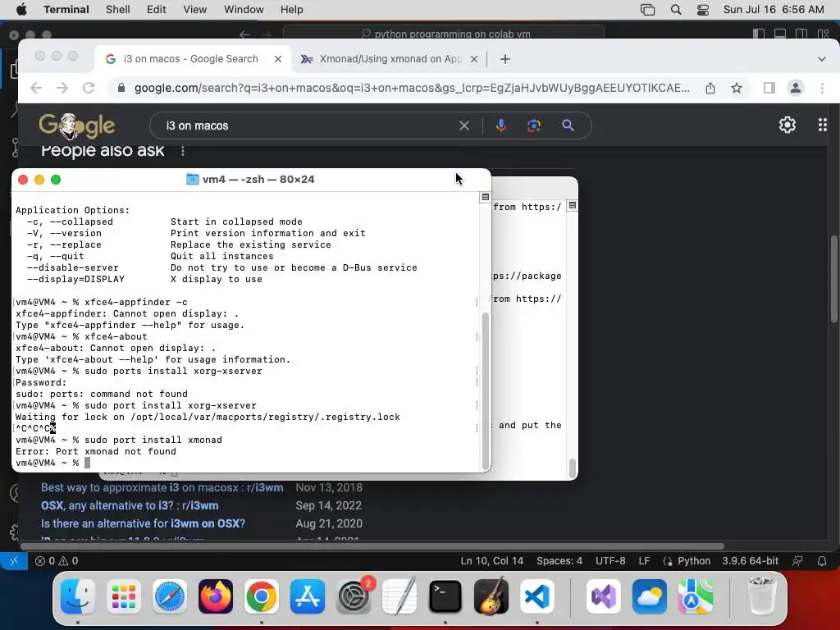Search by image with Google Lens
This screenshot has height=630, width=840.
click(533, 126)
